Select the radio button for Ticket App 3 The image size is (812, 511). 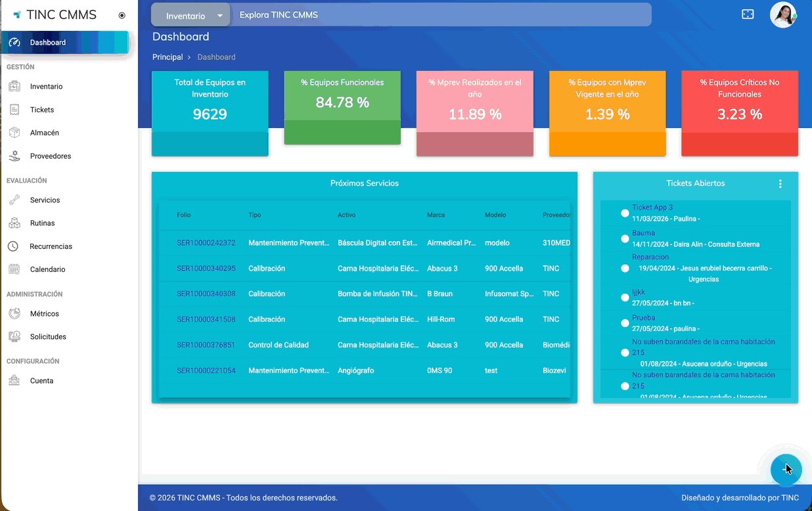click(x=625, y=213)
